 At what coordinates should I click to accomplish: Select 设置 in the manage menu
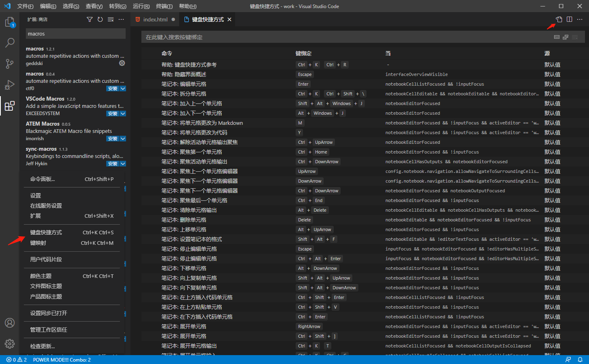(x=72, y=195)
